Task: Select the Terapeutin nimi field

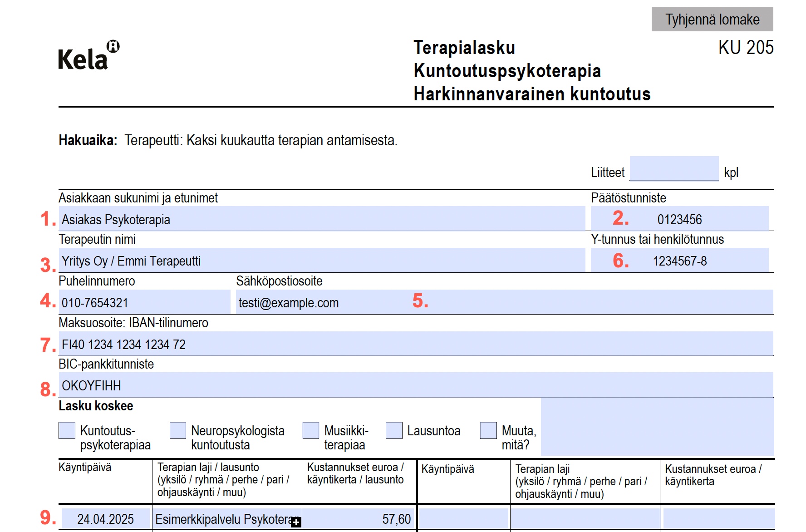Action: coord(321,261)
